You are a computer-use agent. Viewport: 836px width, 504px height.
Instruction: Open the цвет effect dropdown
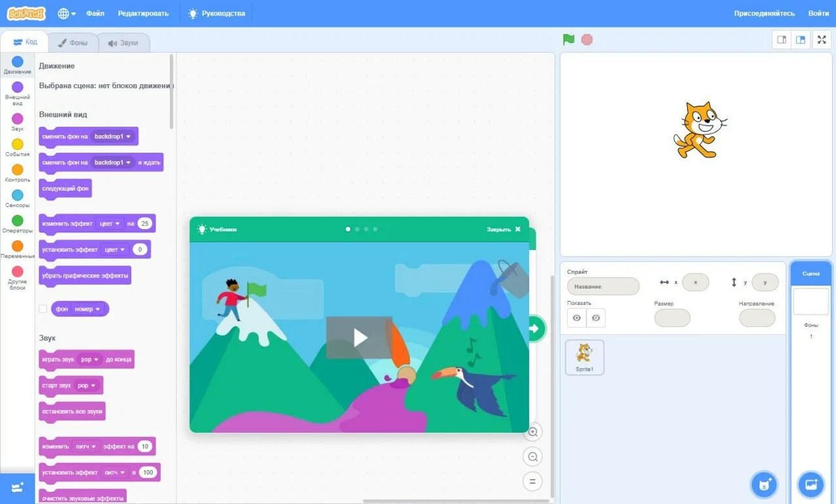pos(110,223)
